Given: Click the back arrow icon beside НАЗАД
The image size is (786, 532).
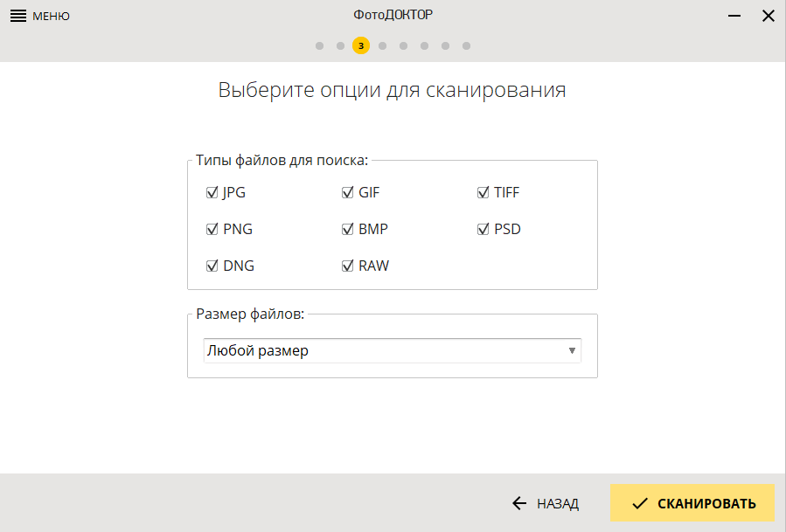Looking at the screenshot, I should tap(518, 503).
